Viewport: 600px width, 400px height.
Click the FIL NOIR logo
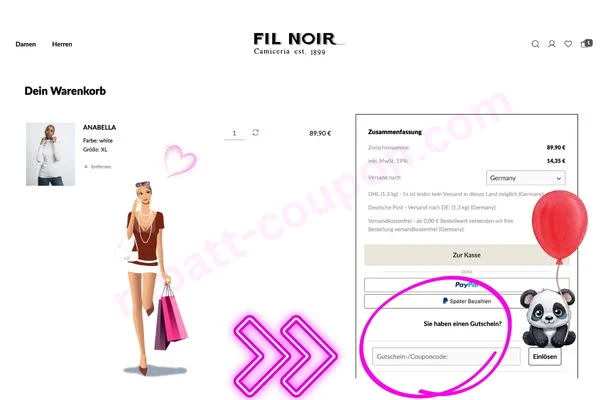click(298, 44)
